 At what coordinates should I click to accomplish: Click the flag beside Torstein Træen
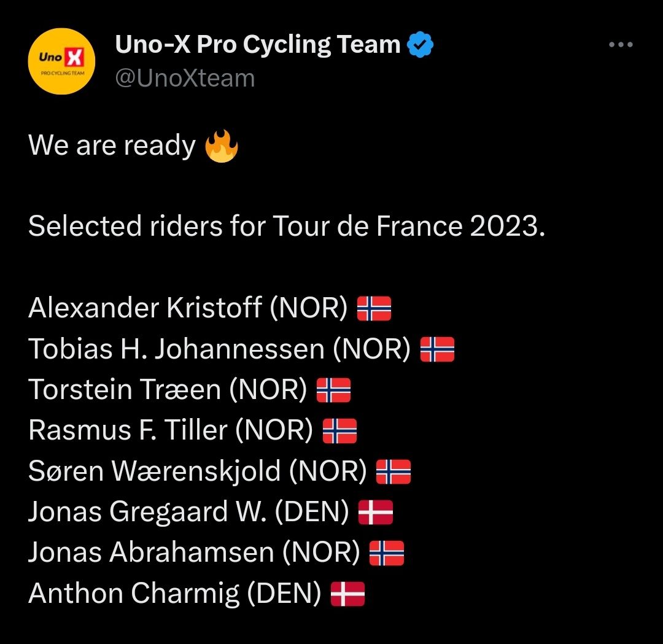click(x=333, y=390)
